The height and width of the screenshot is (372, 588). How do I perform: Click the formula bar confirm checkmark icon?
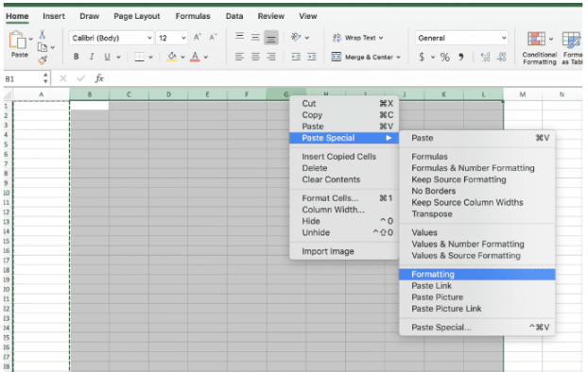pyautogui.click(x=80, y=78)
